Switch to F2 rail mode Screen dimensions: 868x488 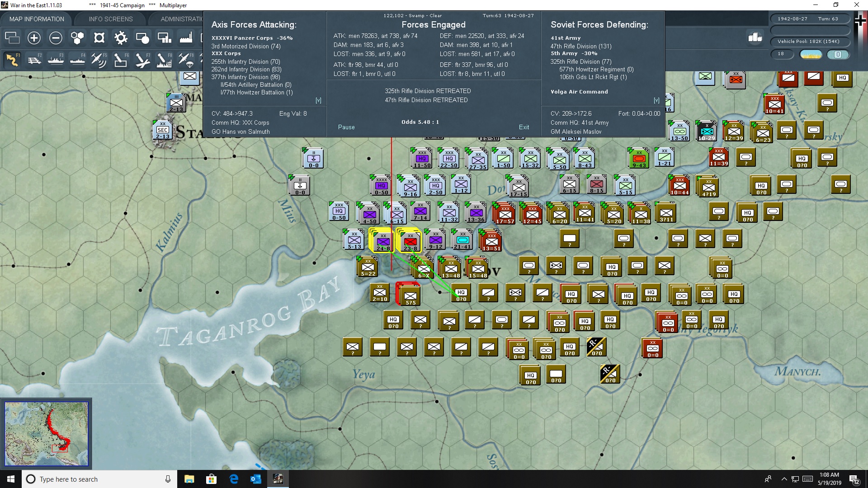coord(34,60)
